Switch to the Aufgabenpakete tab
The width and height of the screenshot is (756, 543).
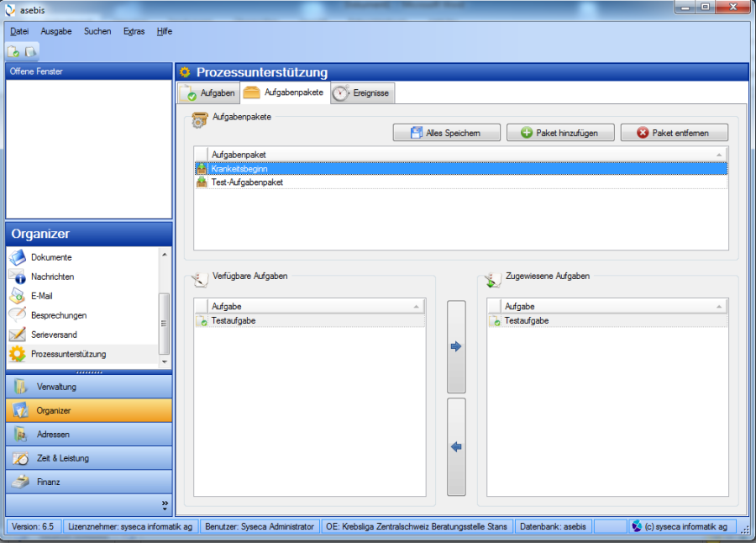285,92
